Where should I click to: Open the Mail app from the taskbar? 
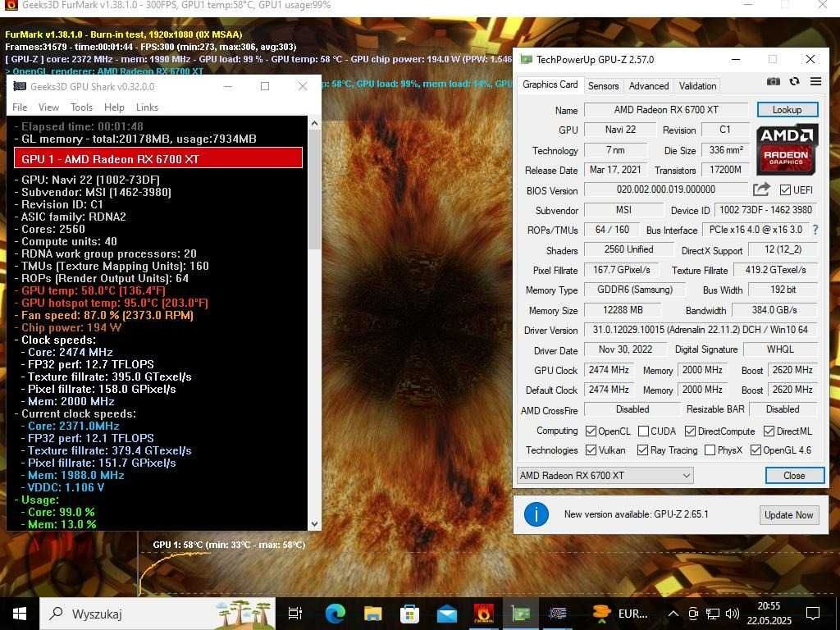(447, 614)
